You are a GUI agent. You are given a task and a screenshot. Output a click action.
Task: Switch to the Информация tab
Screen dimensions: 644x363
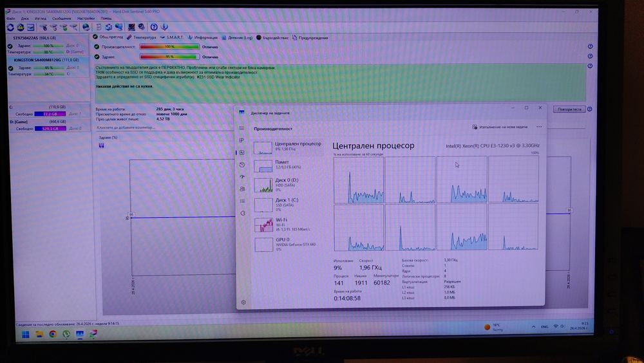click(x=202, y=37)
